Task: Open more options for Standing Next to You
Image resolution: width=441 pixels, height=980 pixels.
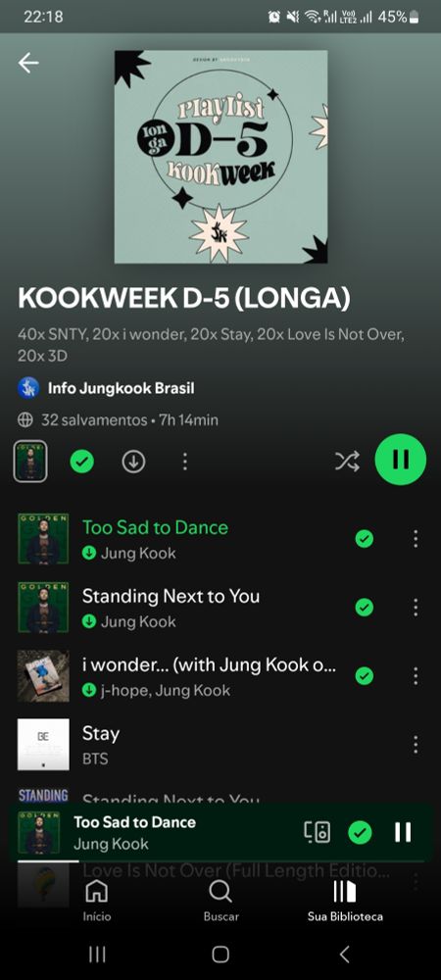Action: (x=416, y=607)
